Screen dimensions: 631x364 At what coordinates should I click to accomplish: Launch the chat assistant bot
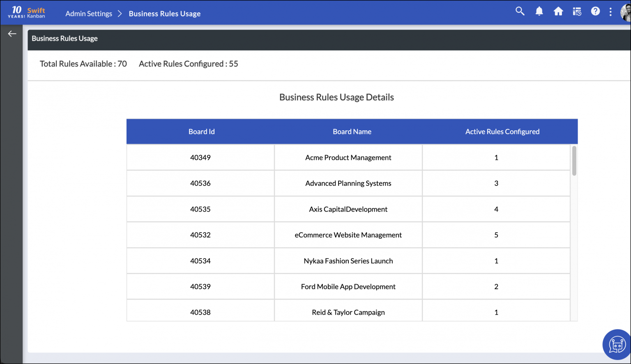[617, 344]
